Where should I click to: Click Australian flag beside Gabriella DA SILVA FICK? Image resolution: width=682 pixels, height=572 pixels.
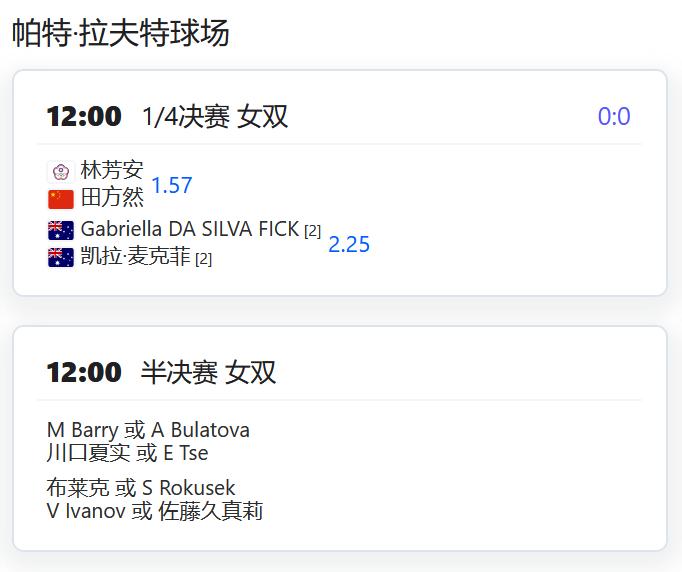click(61, 231)
